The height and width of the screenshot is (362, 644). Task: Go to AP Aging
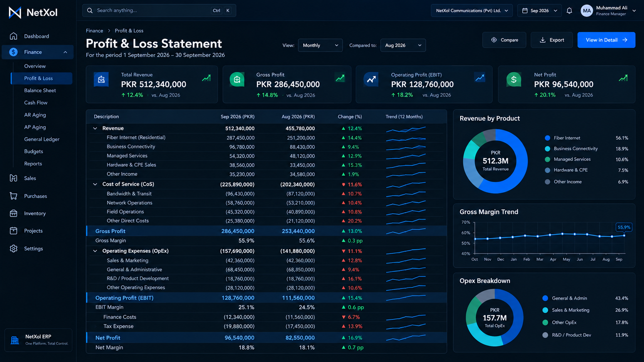[35, 127]
